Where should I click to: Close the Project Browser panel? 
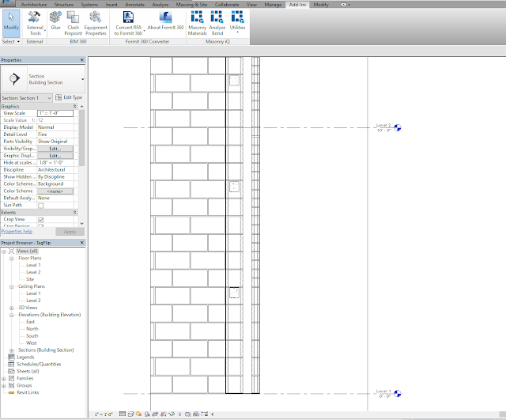pyautogui.click(x=82, y=243)
